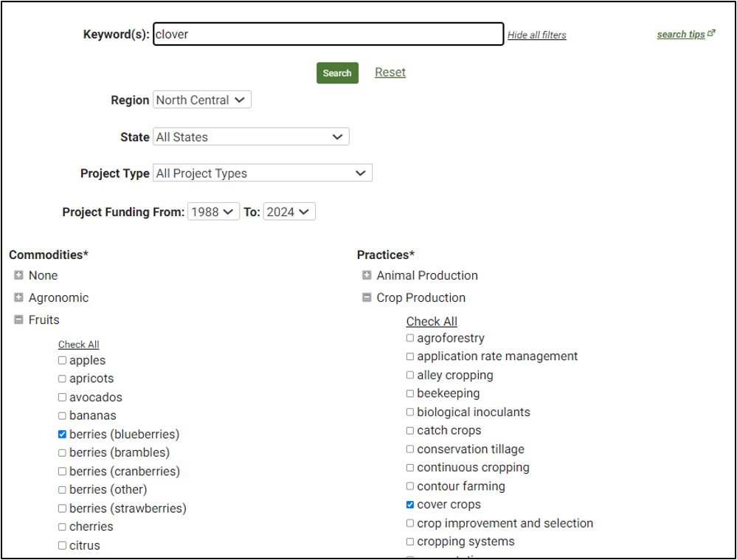737x560 pixels.
Task: Expand the Agronomic commodities plus icon
Action: point(18,297)
